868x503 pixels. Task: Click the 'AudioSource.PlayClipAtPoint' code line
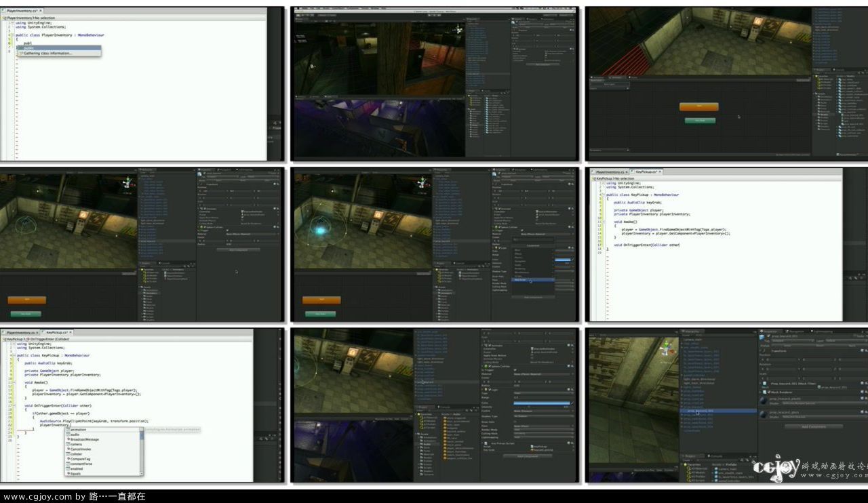[94, 421]
